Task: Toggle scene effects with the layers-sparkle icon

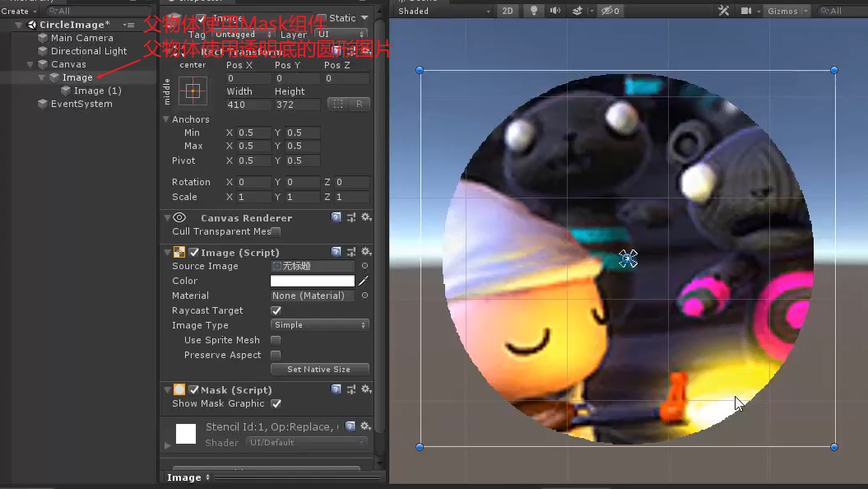Action: pyautogui.click(x=578, y=11)
